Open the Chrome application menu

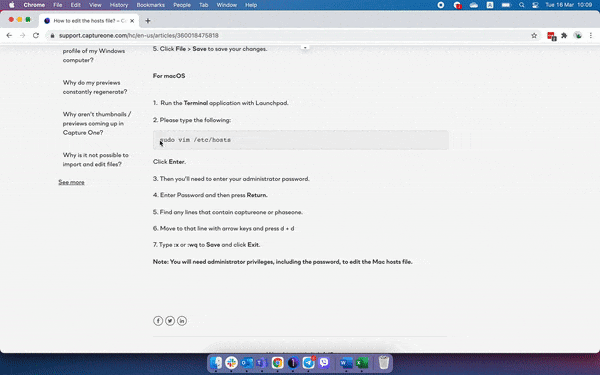(34, 5)
